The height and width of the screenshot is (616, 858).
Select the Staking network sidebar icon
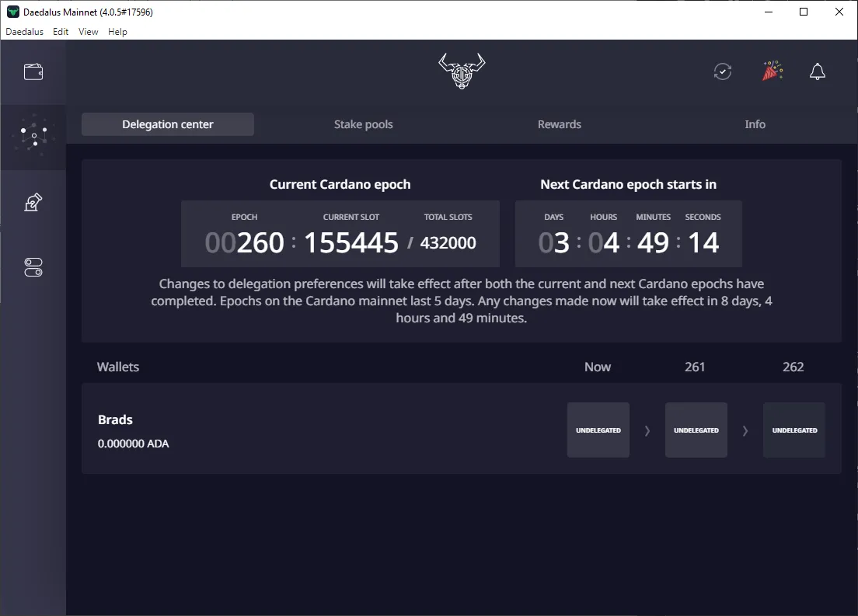(x=33, y=135)
